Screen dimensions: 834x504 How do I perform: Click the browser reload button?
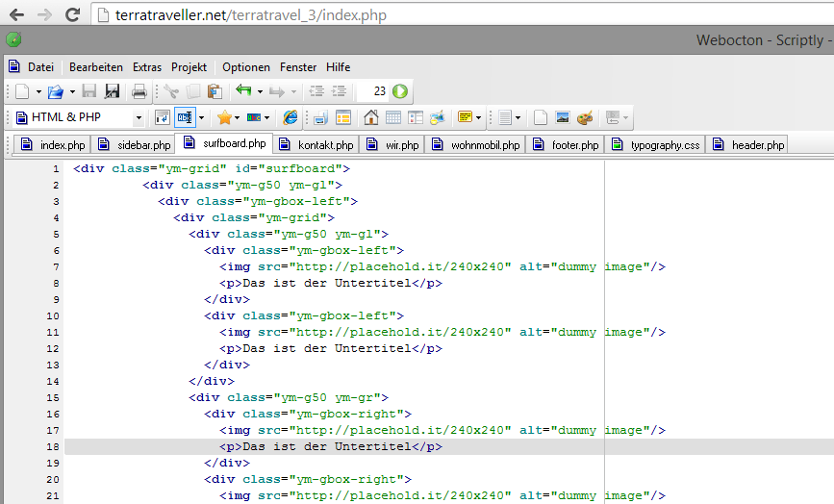pos(72,14)
